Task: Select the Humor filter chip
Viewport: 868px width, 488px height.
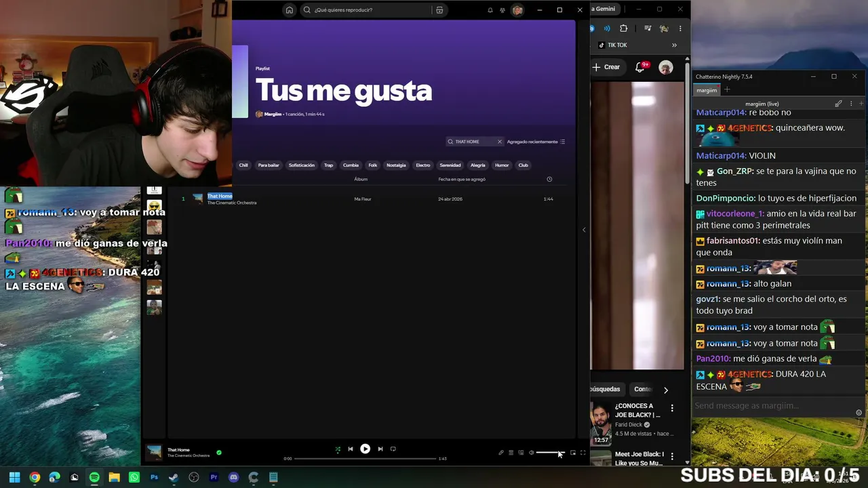Action: (x=502, y=165)
